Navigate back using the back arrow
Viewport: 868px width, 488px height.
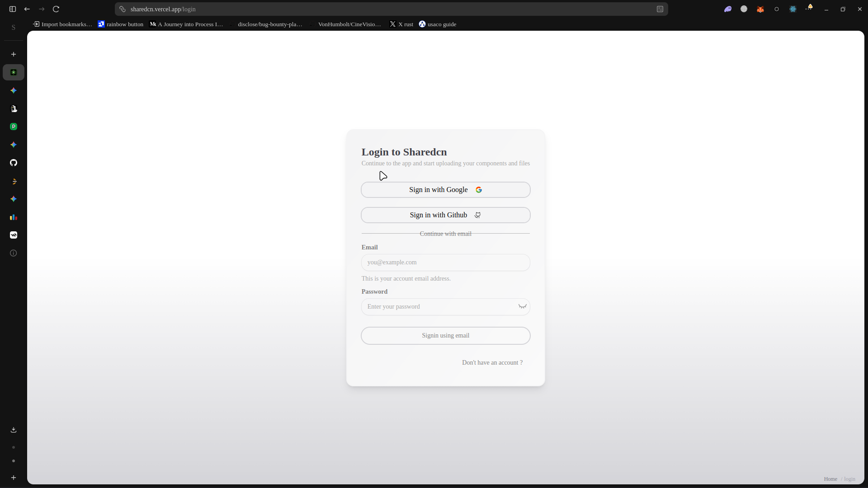[x=27, y=9]
